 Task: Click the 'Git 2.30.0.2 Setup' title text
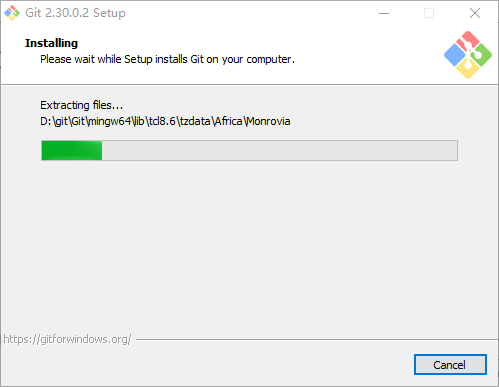[x=75, y=13]
